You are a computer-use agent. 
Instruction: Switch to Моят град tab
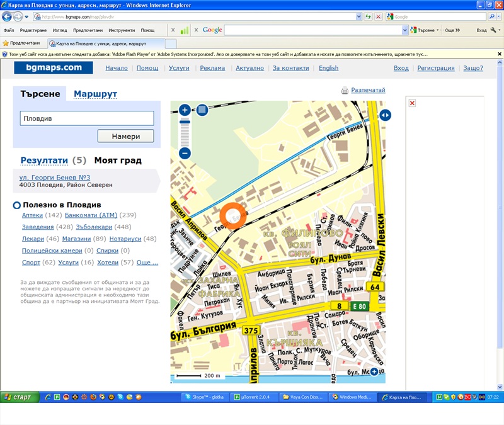pos(118,161)
